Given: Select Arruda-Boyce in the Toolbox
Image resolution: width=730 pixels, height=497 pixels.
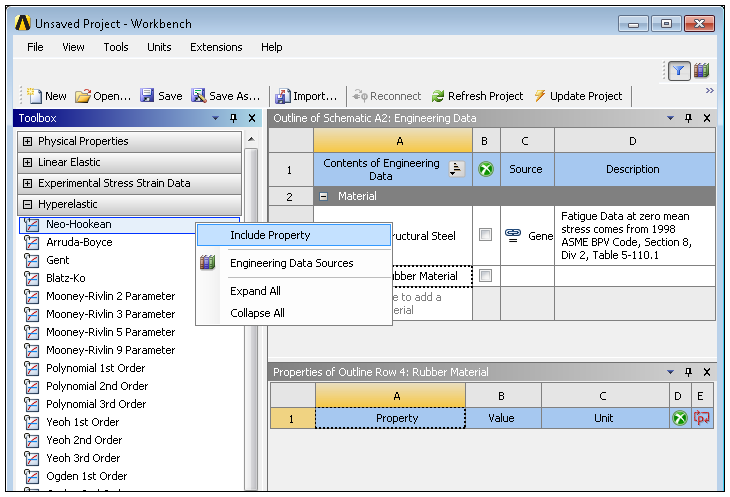Looking at the screenshot, I should (x=79, y=242).
